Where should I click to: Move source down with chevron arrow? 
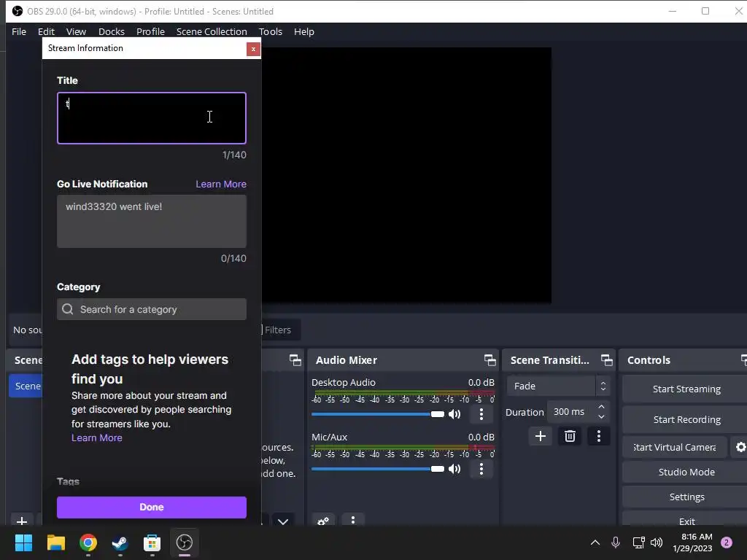point(283,521)
